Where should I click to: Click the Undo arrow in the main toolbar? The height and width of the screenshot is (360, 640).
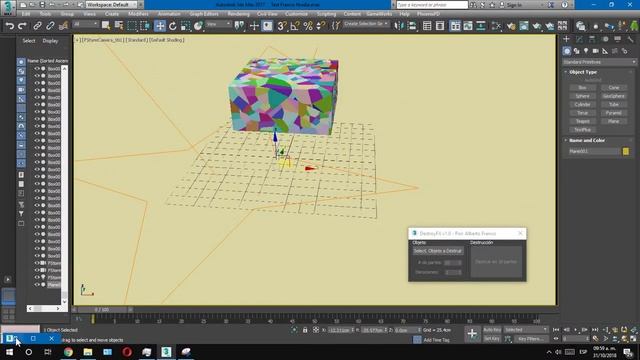click(x=9, y=26)
